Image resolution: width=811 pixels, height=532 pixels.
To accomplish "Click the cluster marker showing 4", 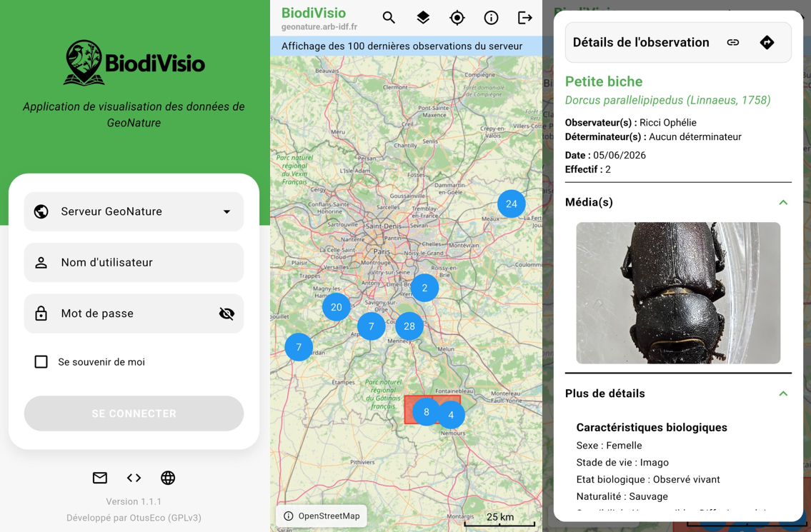I will [451, 415].
